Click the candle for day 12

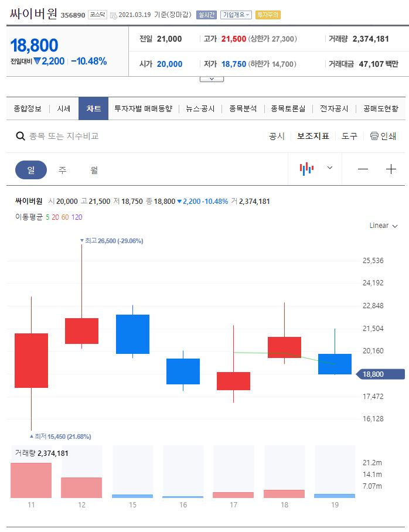pyautogui.click(x=82, y=331)
